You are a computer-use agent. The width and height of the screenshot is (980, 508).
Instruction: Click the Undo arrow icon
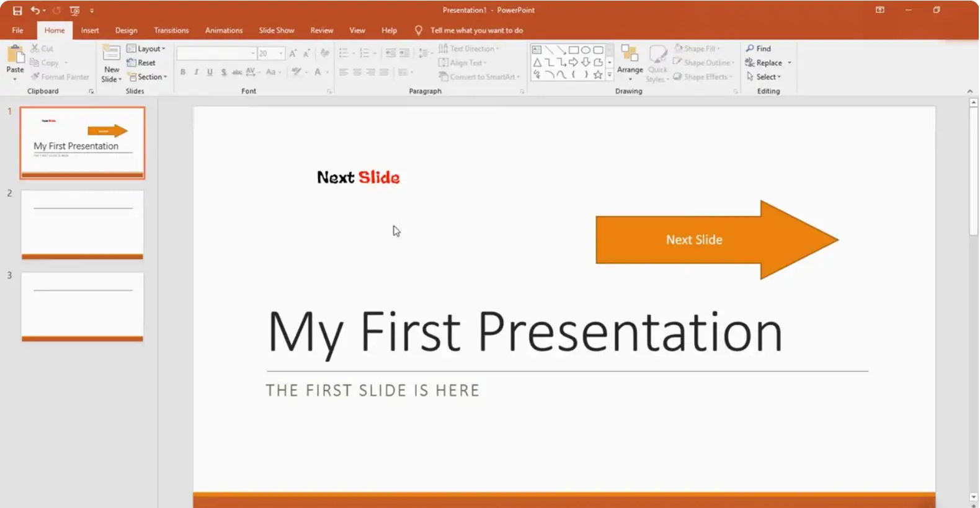(35, 11)
